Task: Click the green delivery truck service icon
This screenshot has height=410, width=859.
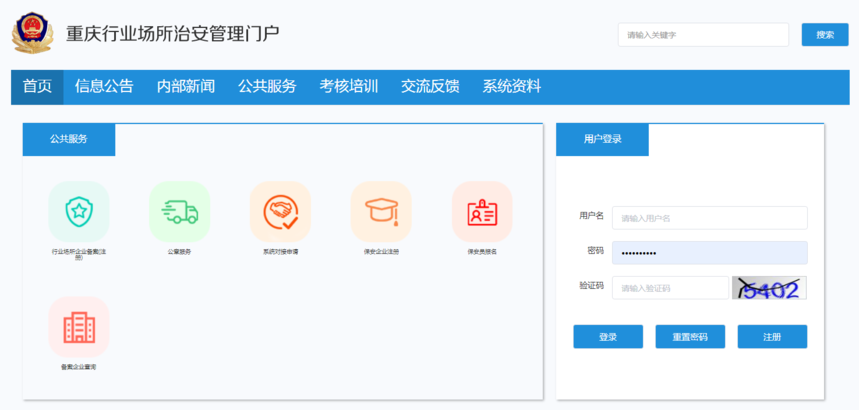Action: [179, 211]
